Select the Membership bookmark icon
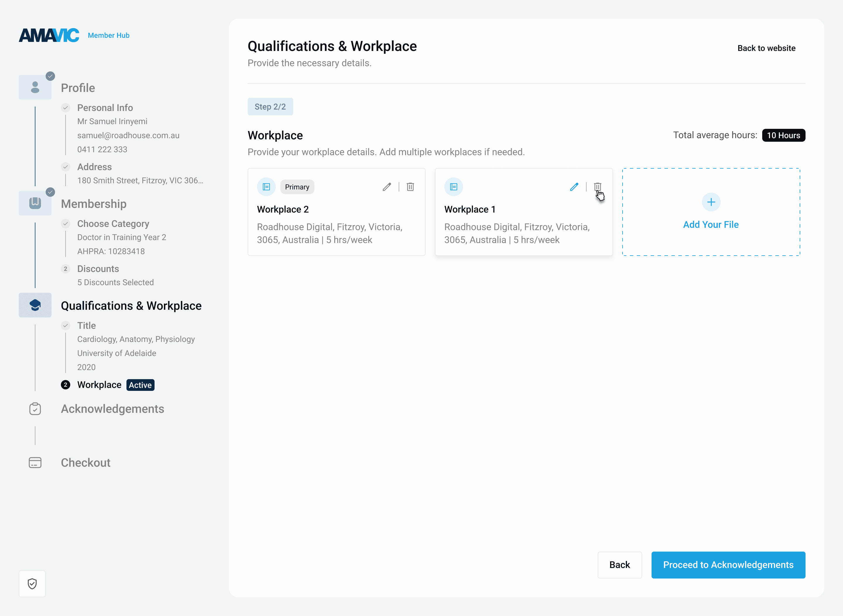Viewport: 843px width, 616px height. 35,203
